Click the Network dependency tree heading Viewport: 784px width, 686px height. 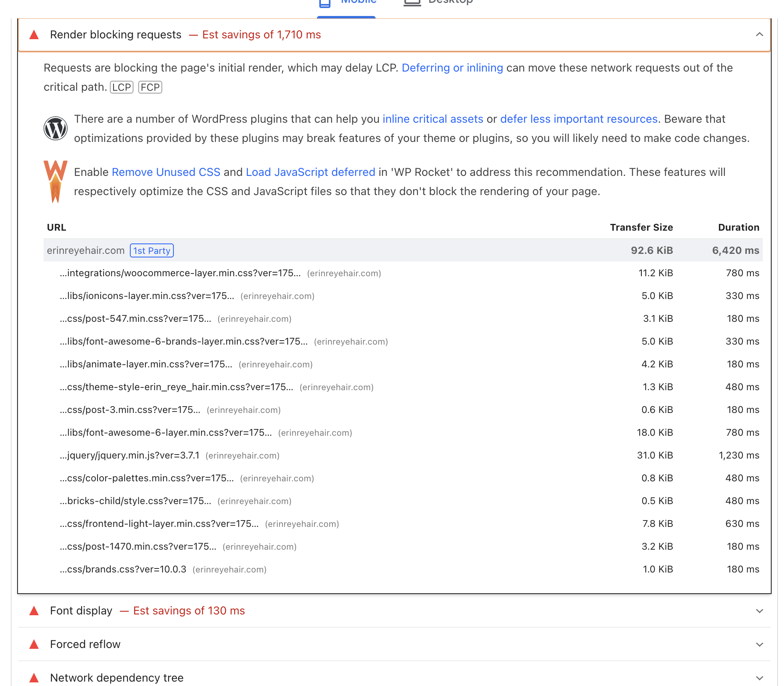click(x=117, y=678)
